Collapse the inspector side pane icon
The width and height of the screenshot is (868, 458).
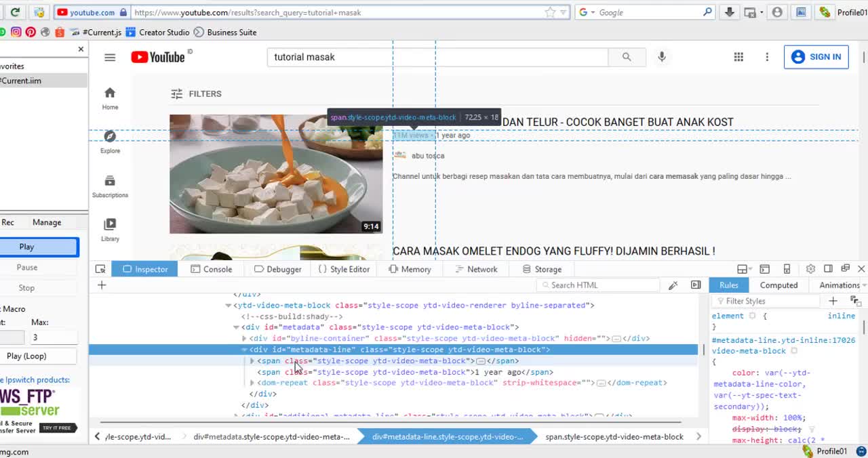point(696,285)
